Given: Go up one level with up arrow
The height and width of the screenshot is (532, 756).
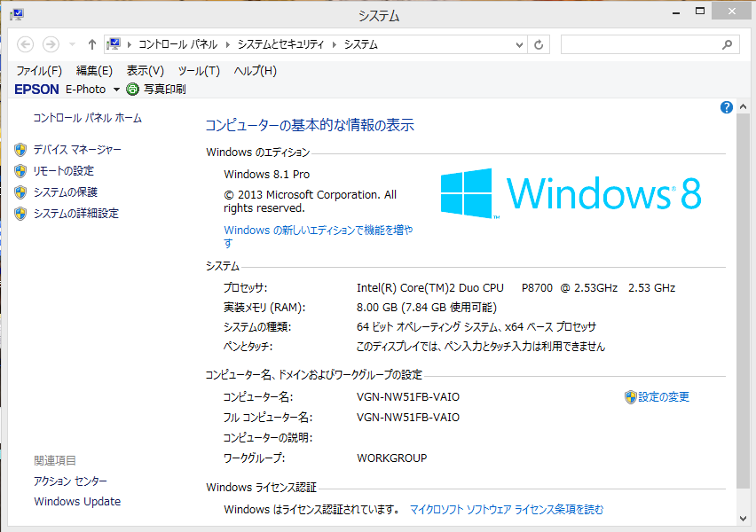Looking at the screenshot, I should pyautogui.click(x=91, y=45).
